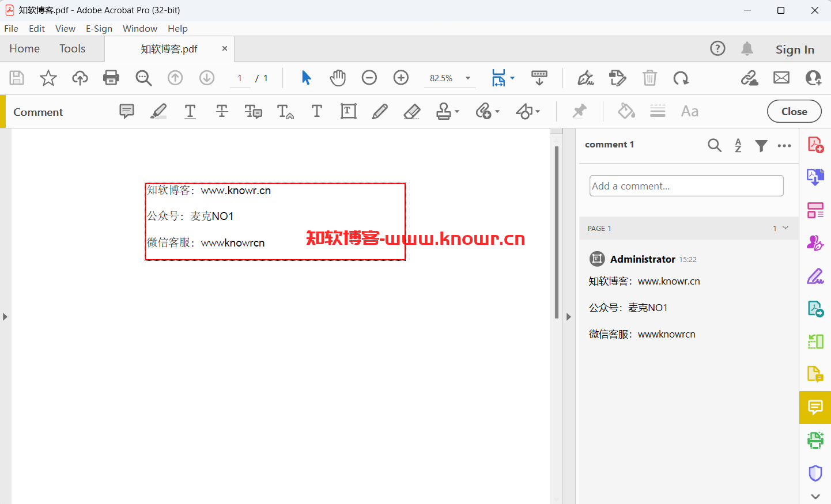Sort comments using A-Z icon
831x504 pixels.
click(738, 145)
